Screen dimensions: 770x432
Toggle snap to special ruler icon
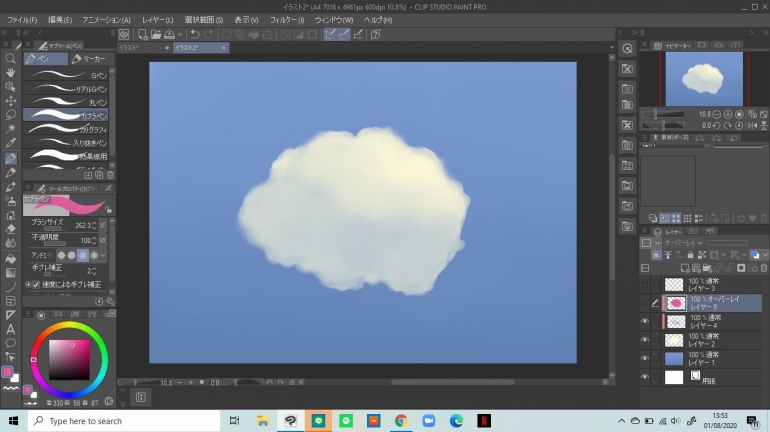(x=344, y=34)
